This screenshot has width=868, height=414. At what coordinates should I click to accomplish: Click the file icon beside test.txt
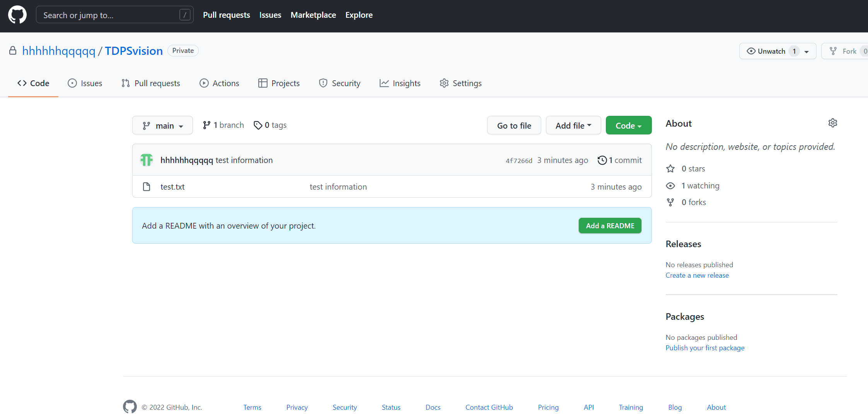147,187
